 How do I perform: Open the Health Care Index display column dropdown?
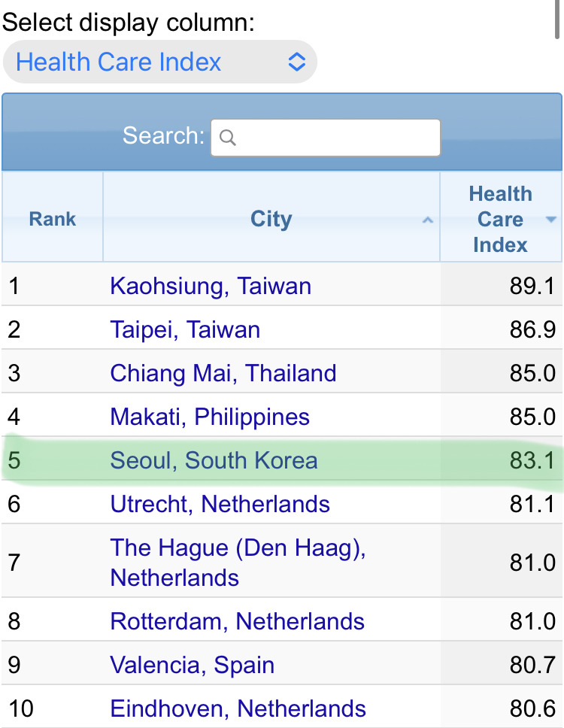tap(159, 62)
